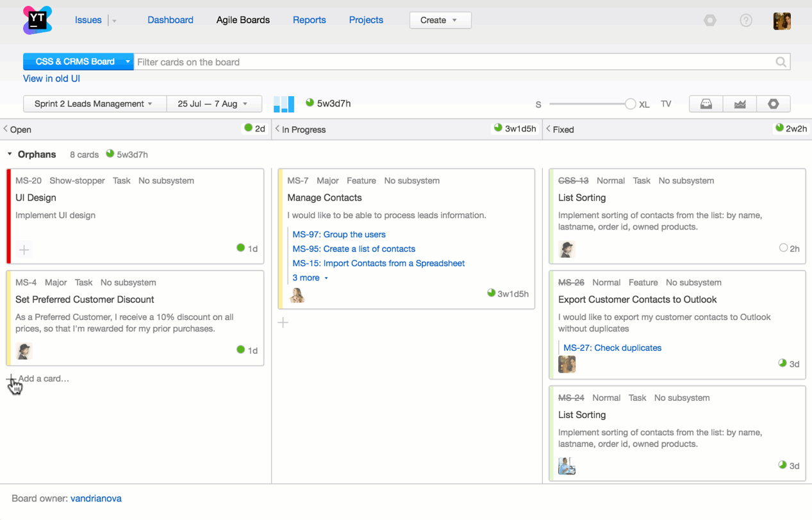Viewport: 812px width, 520px height.
Task: Enable TV presentation mode
Action: 666,103
